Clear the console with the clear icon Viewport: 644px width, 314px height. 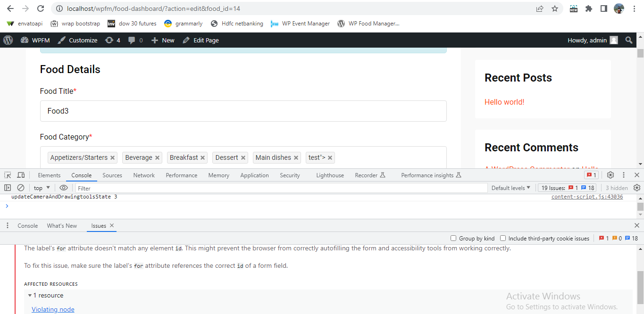20,188
